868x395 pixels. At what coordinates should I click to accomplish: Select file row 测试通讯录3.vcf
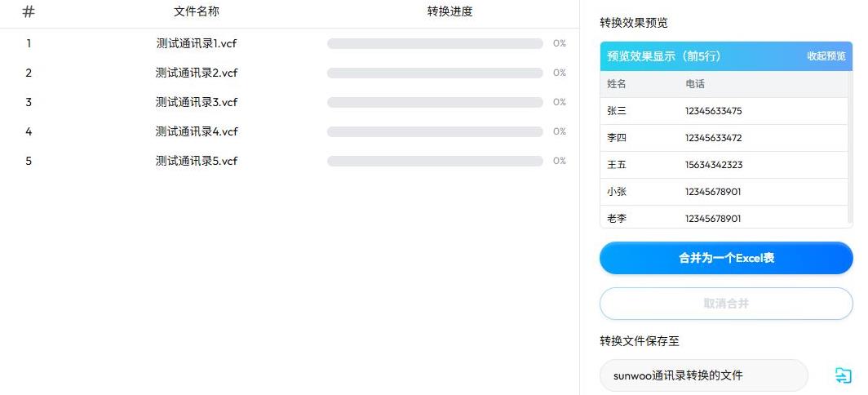point(197,102)
